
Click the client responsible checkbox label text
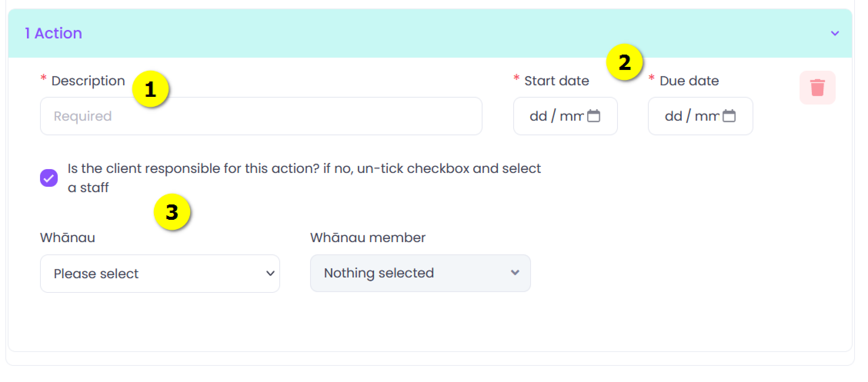click(304, 178)
